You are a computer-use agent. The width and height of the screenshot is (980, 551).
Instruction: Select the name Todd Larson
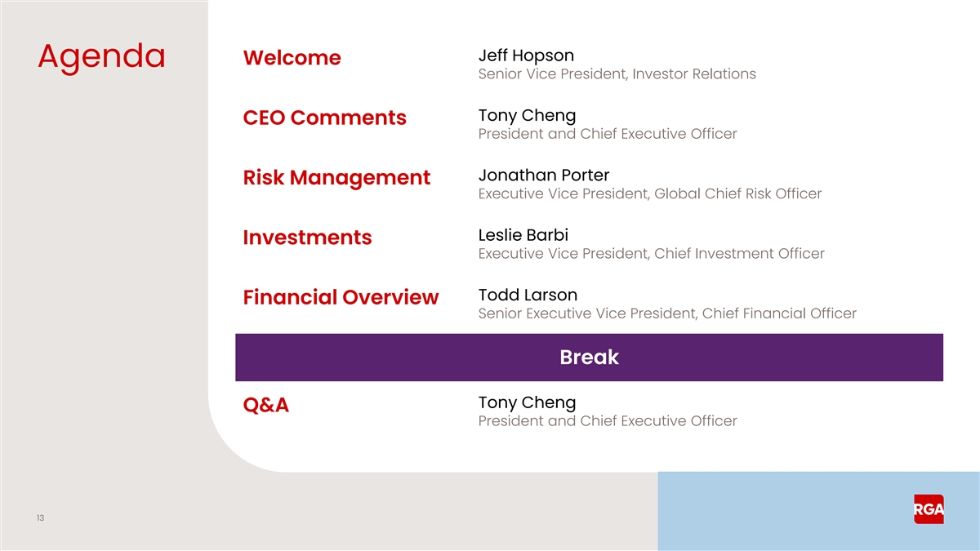[528, 295]
